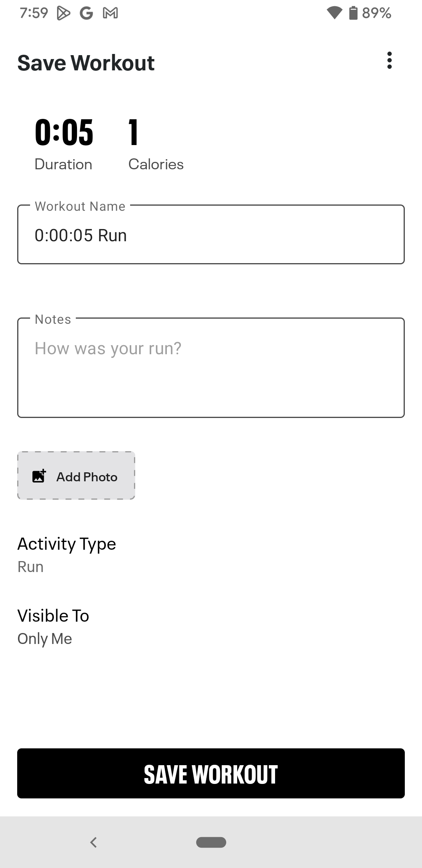The image size is (422, 868).
Task: Edit the Workout Name field
Action: 211,235
